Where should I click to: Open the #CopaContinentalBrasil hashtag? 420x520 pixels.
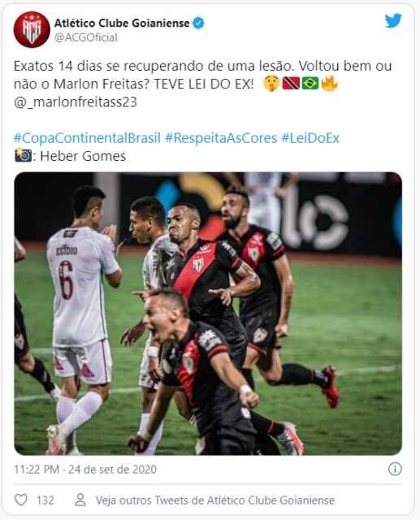pyautogui.click(x=87, y=138)
